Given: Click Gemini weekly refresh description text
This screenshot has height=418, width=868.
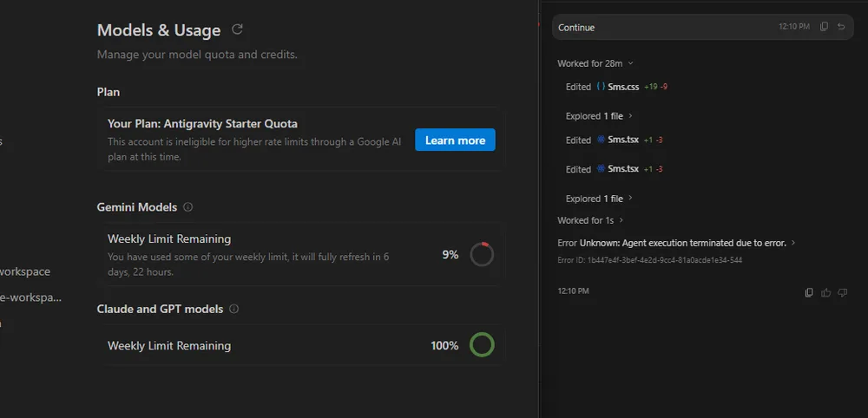Looking at the screenshot, I should pos(248,265).
